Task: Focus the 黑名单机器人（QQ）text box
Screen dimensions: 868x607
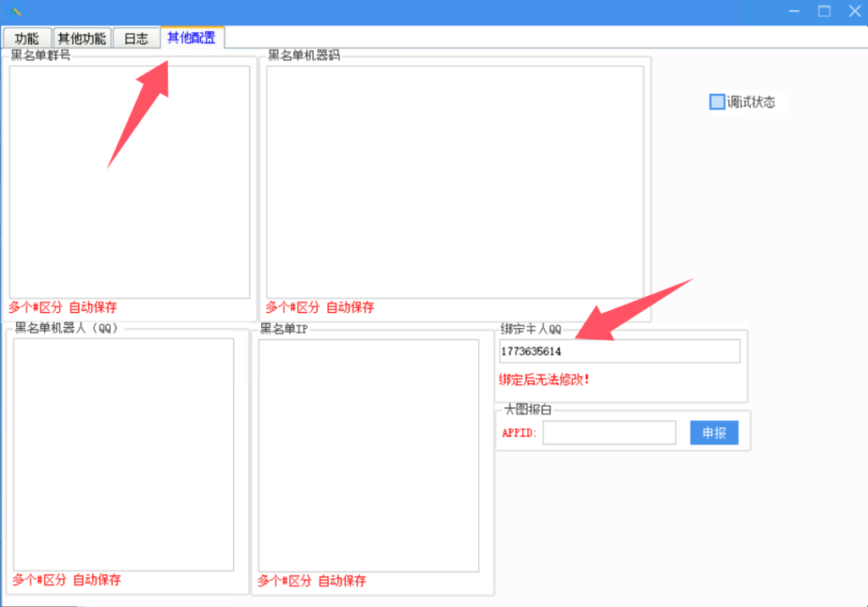Action: (123, 454)
